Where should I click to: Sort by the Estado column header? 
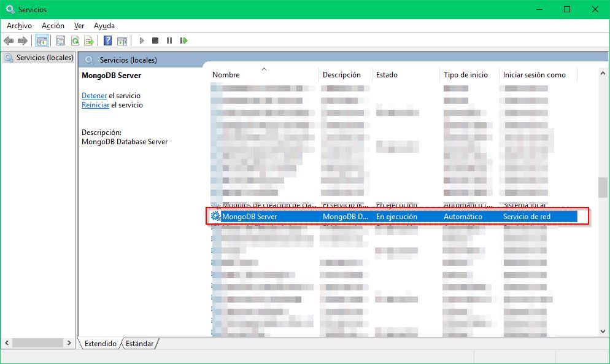(406, 75)
